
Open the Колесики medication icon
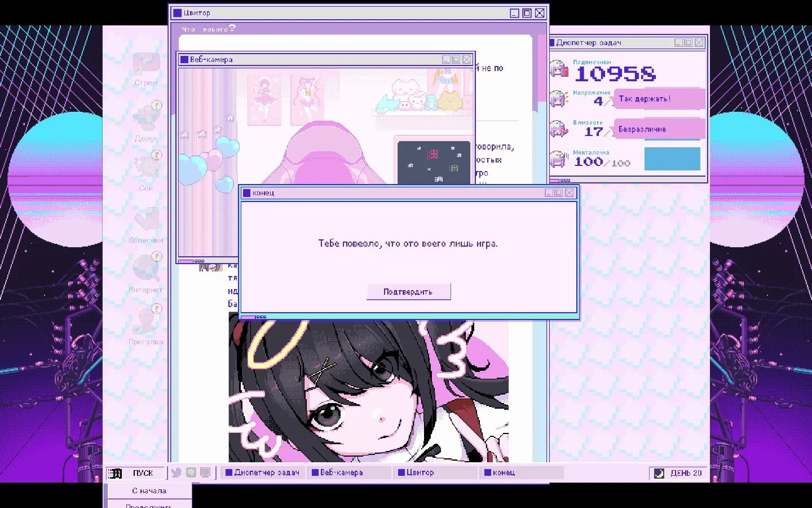pos(145,220)
